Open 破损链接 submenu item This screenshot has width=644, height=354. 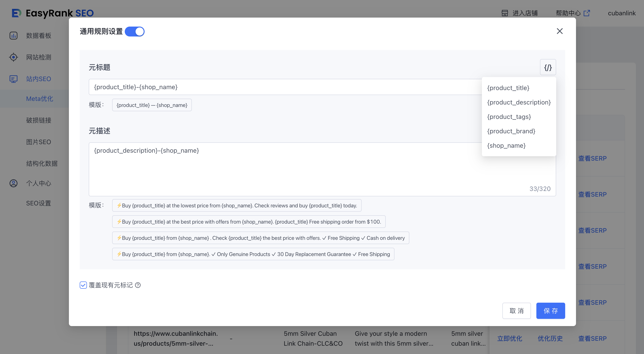pos(39,120)
